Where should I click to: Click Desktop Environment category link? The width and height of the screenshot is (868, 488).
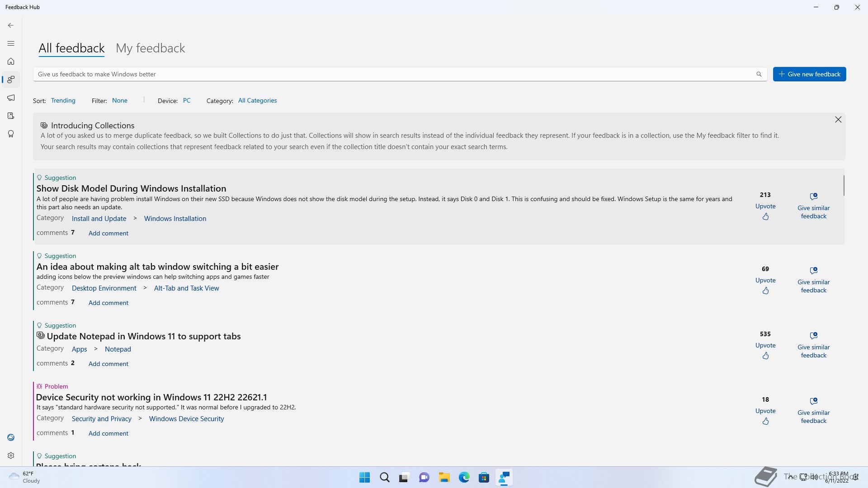point(104,288)
